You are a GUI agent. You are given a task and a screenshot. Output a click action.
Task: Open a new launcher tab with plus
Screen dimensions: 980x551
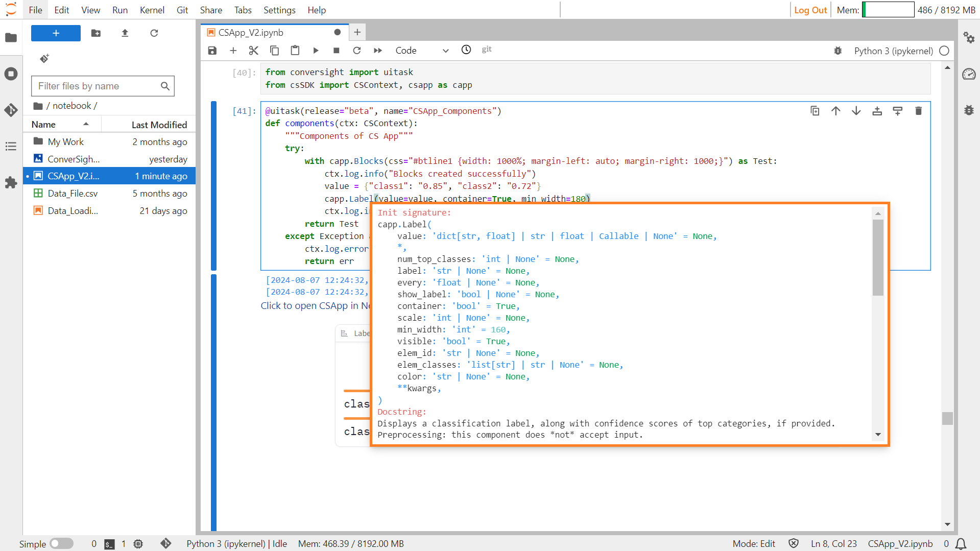tap(357, 32)
